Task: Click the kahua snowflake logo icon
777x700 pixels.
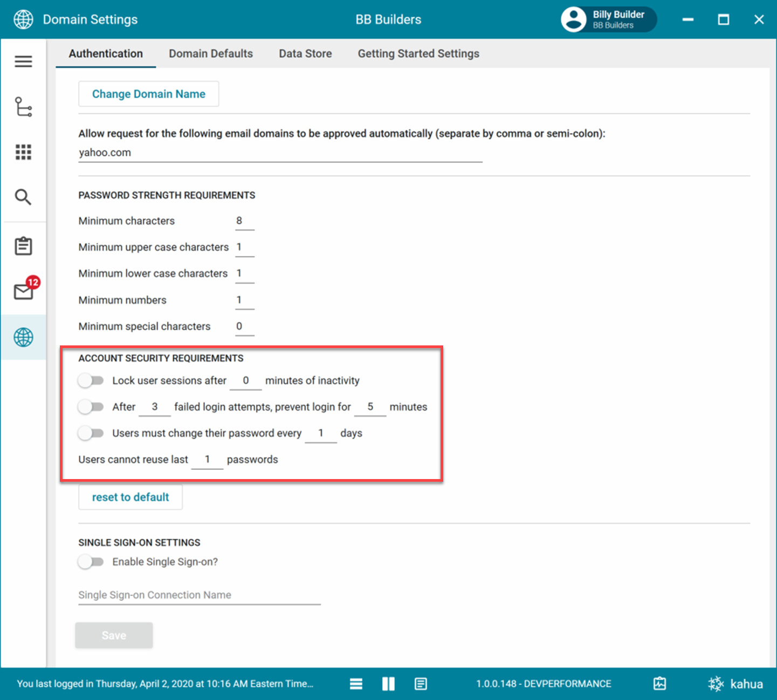Action: coord(716,684)
